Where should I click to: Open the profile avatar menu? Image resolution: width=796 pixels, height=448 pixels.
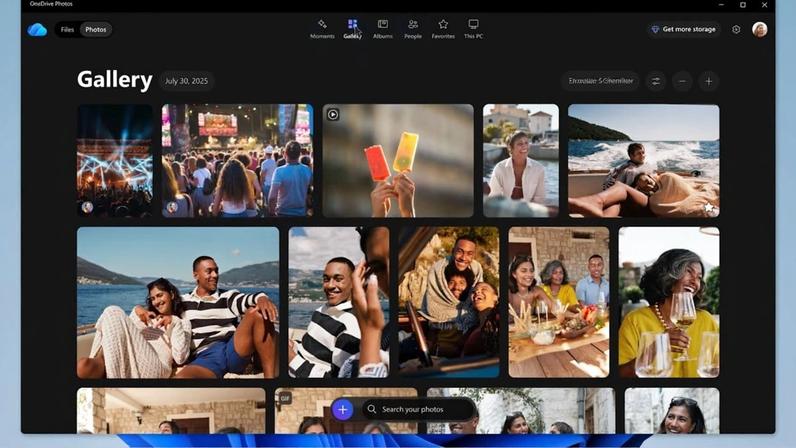(759, 29)
